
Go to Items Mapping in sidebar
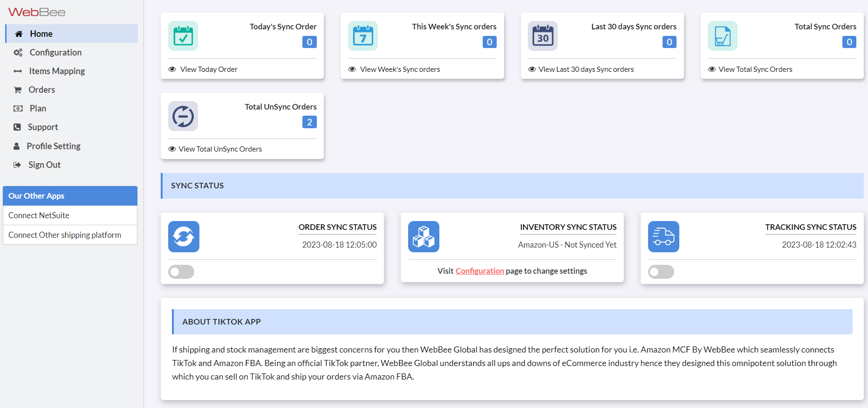click(x=57, y=71)
